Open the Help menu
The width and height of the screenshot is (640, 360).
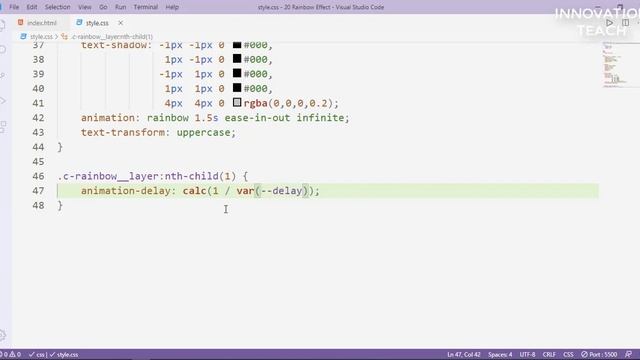click(x=172, y=7)
